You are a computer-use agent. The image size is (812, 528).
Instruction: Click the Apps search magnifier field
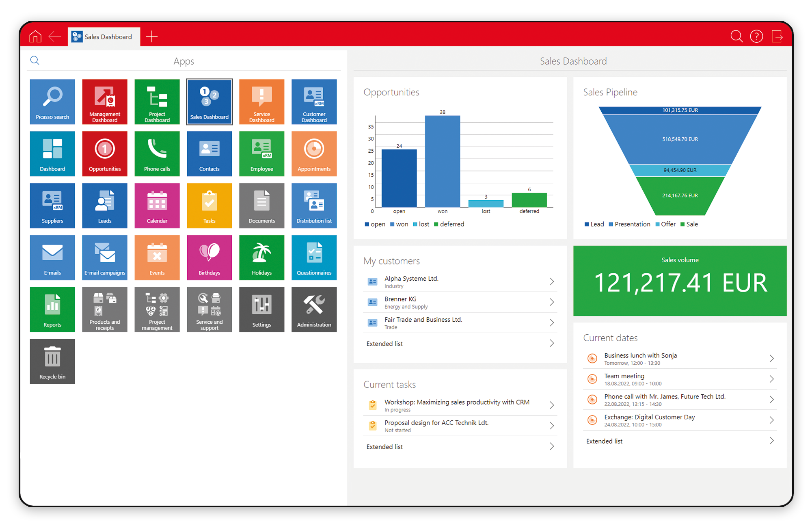pos(35,60)
